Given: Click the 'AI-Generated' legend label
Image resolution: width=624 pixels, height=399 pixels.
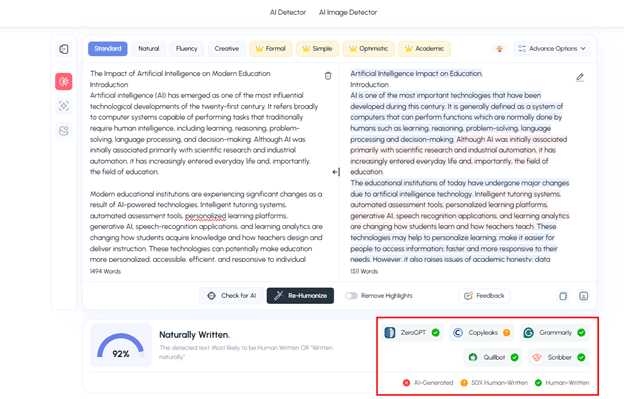Looking at the screenshot, I should click(433, 383).
